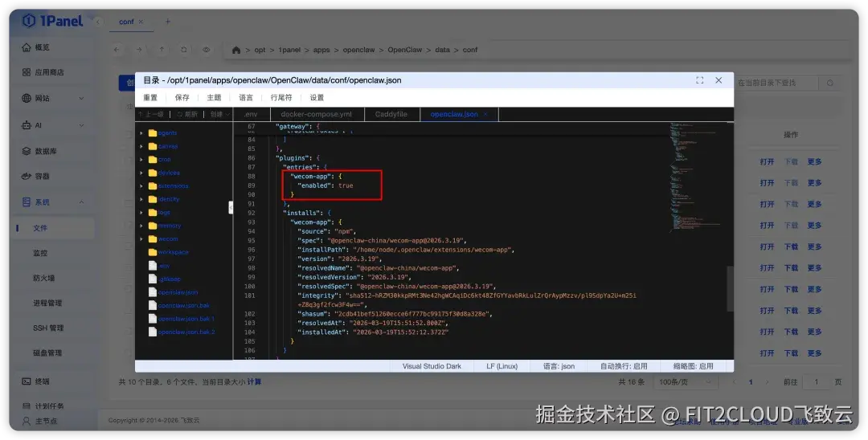Click 上一级 up-level in the editor tree toolbar

[x=150, y=115]
